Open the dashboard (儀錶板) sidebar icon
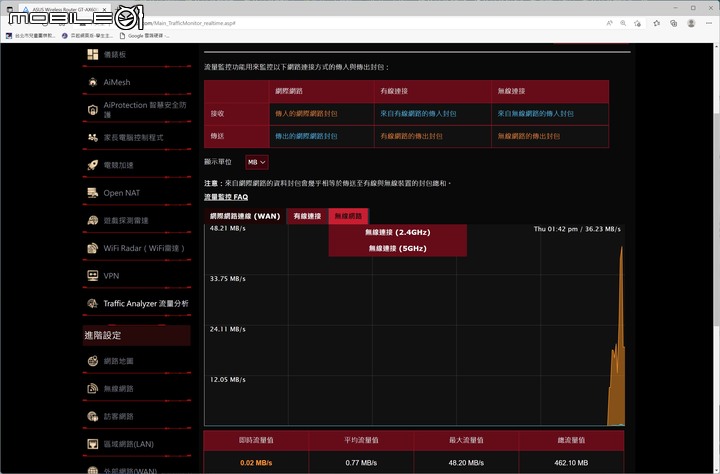 point(93,54)
